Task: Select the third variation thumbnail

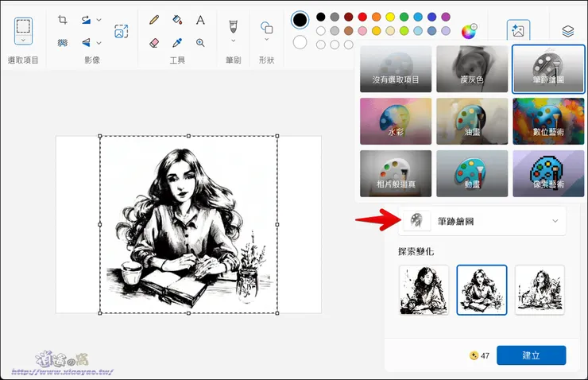Action: click(x=540, y=290)
